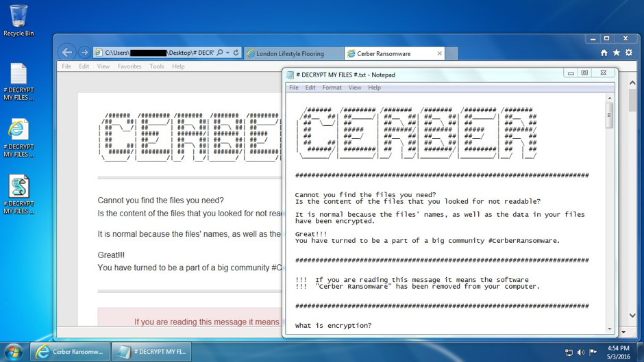Switch to London Lifestyle Flooring tab

[x=294, y=54]
